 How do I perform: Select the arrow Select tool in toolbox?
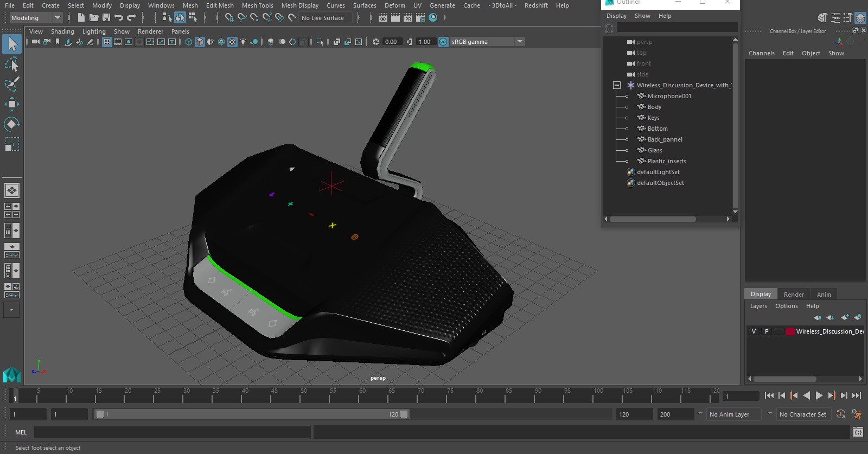[x=11, y=44]
